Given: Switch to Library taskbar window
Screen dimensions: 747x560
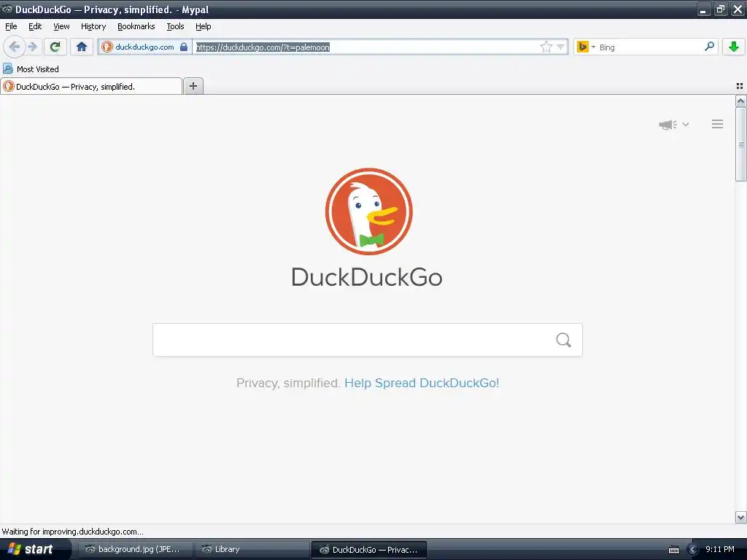Looking at the screenshot, I should tap(252, 549).
